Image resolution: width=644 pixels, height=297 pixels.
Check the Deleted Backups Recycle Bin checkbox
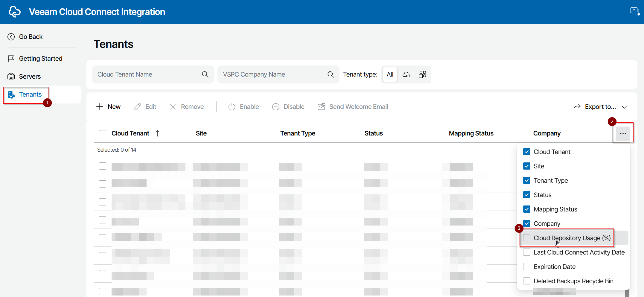527,281
